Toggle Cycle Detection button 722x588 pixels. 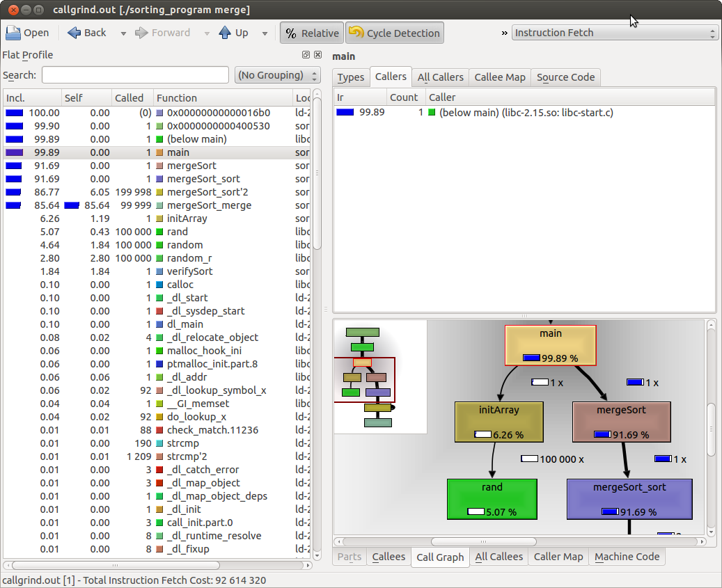coord(395,33)
